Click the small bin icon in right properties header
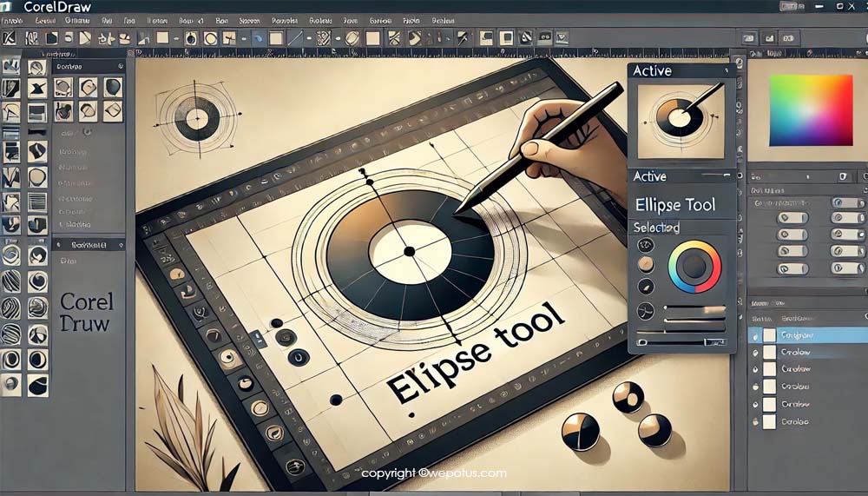Image resolution: width=868 pixels, height=496 pixels. (x=843, y=177)
